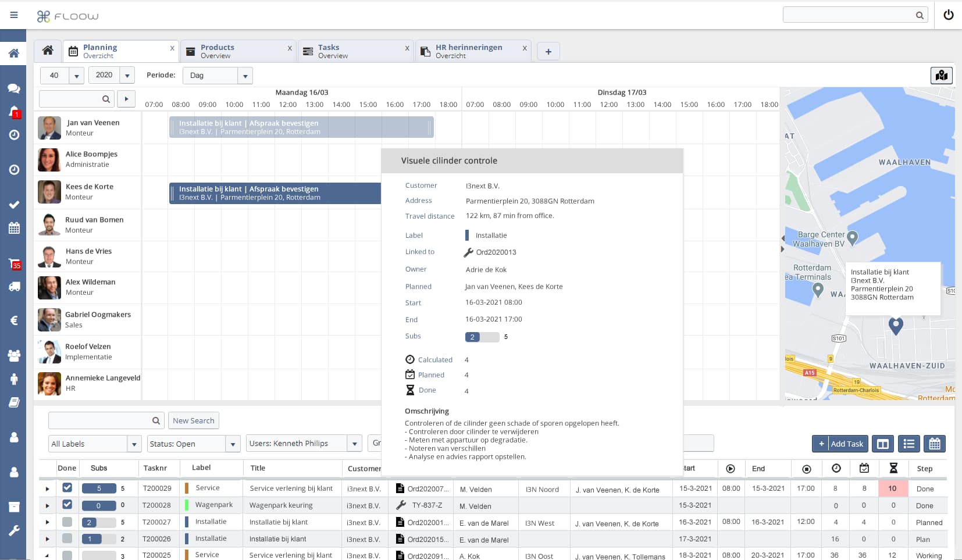
Task: Uncheck Done checkbox for task T200028
Action: coord(67,505)
